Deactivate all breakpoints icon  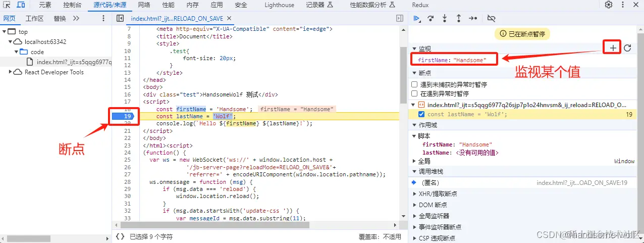(491, 18)
